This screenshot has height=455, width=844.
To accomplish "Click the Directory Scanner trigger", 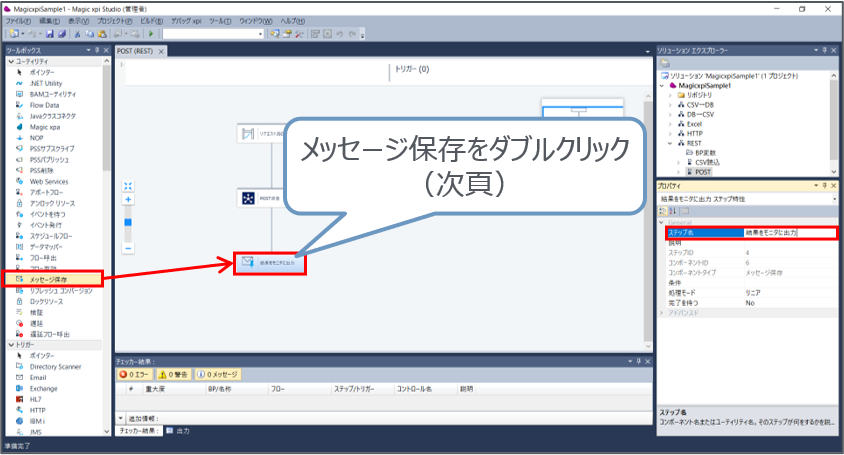I will click(x=55, y=366).
